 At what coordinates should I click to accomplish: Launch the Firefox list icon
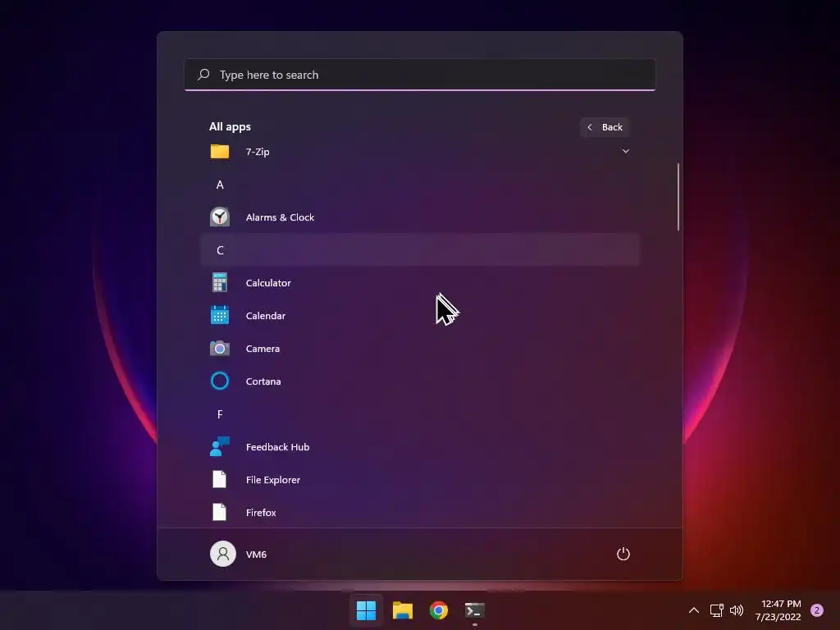[220, 512]
